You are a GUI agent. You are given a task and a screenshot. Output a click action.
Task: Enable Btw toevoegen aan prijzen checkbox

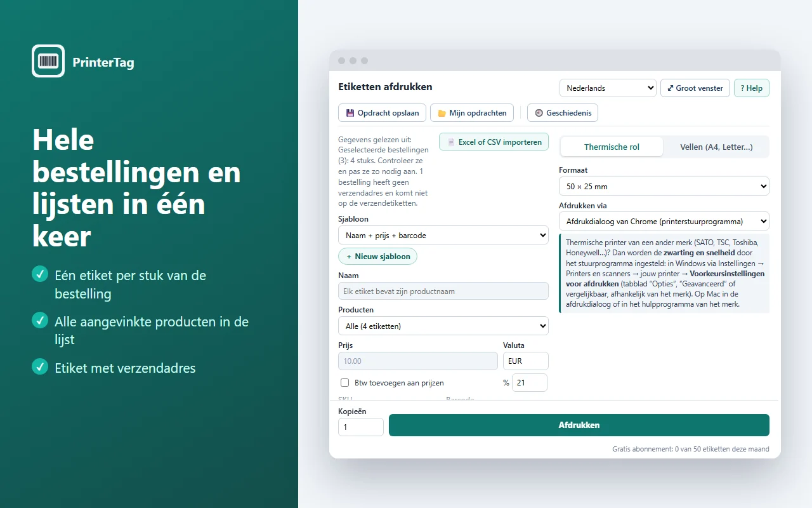[x=345, y=383]
